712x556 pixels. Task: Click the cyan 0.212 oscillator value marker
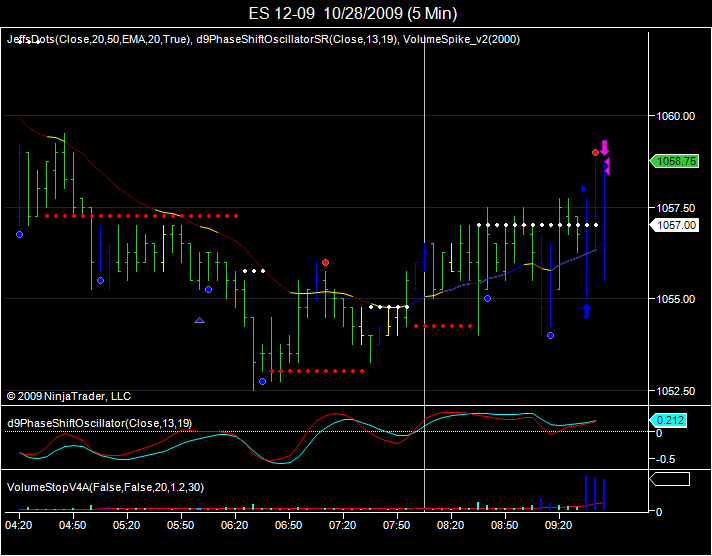(x=668, y=421)
